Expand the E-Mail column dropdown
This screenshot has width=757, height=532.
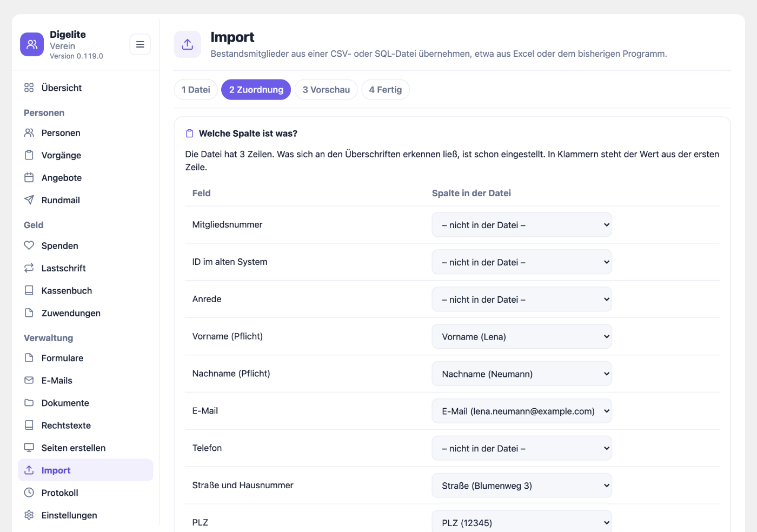click(x=522, y=411)
